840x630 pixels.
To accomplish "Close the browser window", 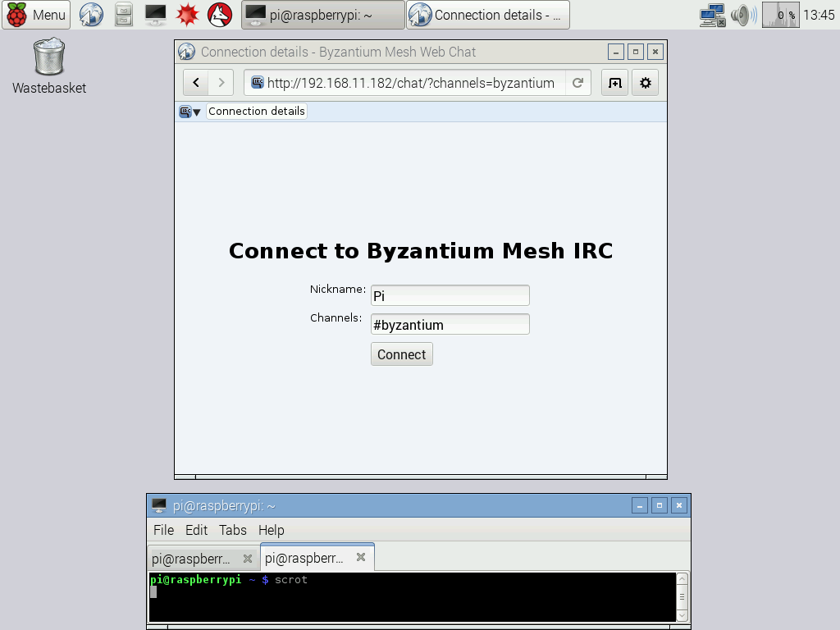I will pyautogui.click(x=655, y=52).
